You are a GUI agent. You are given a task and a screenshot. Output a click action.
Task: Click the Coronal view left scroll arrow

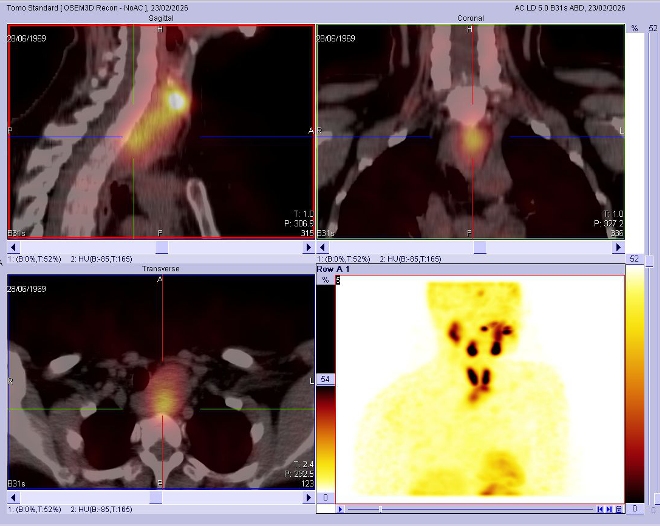[323, 247]
